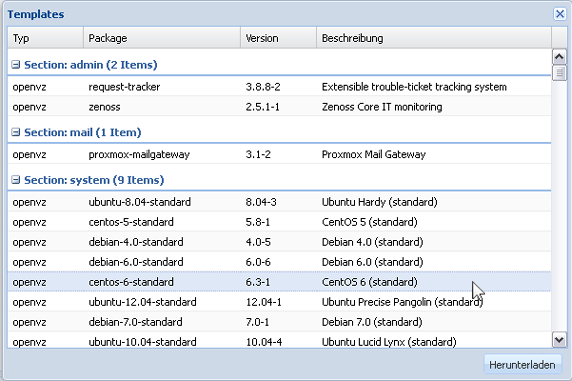Sort by the Version column header
This screenshot has height=381, width=572.
coord(278,38)
